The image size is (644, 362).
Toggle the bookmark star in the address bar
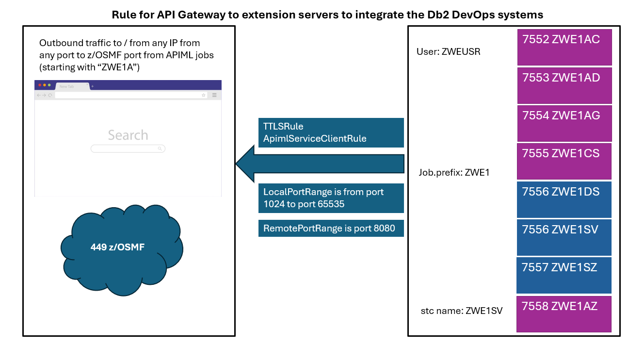point(203,95)
